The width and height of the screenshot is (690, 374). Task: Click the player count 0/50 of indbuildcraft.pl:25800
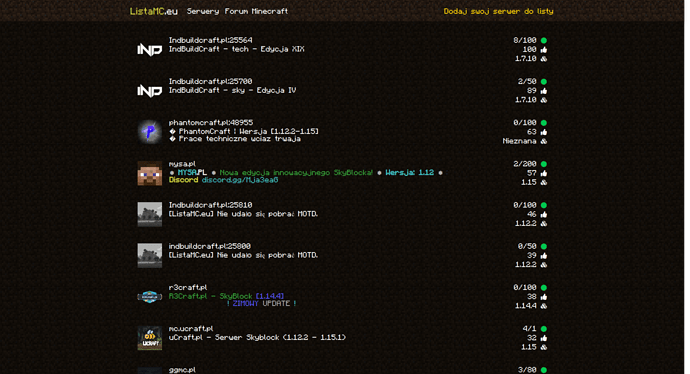coord(527,246)
